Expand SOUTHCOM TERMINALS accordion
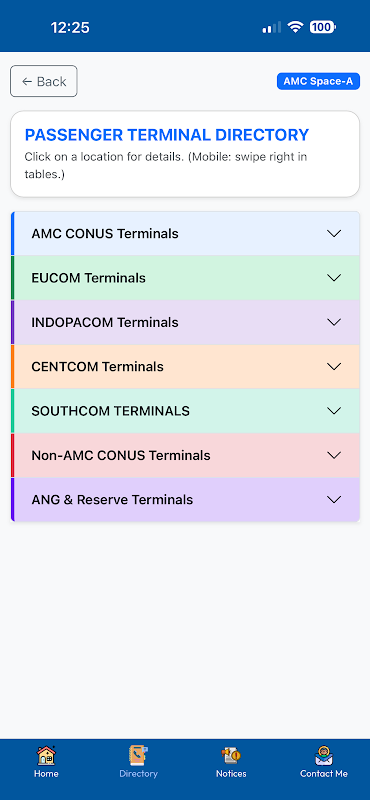Screen dimensions: 370x800 185,411
